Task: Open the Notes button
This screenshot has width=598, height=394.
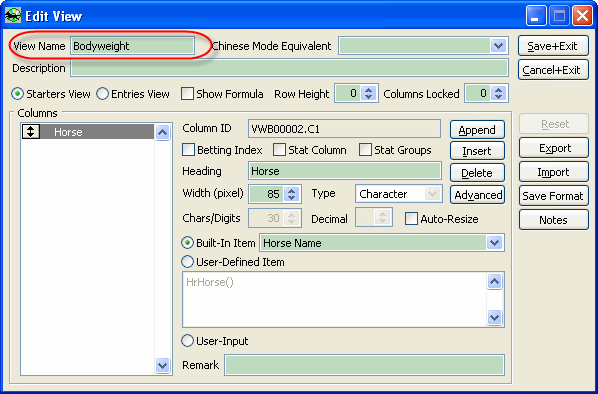Action: tap(554, 220)
